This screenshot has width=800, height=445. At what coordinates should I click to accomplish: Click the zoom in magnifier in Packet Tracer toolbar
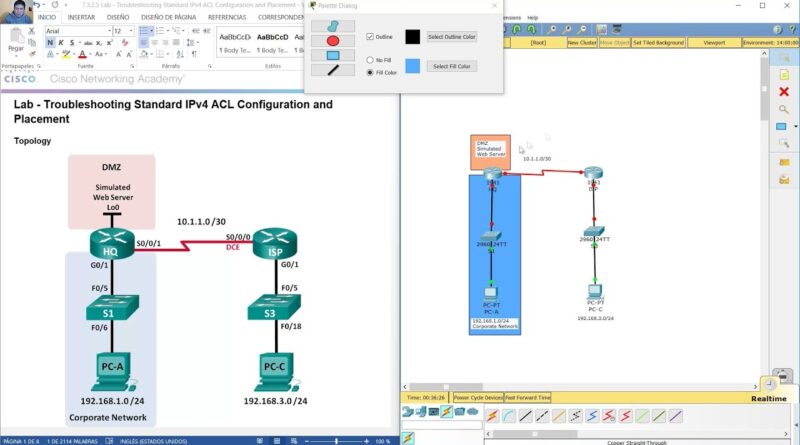tap(552, 30)
